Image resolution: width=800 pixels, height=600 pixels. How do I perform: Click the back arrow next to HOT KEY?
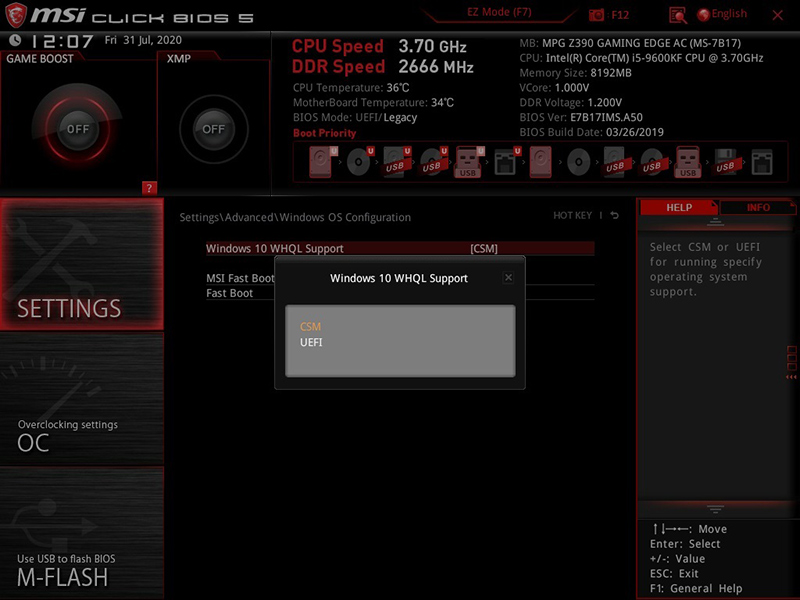(x=615, y=216)
